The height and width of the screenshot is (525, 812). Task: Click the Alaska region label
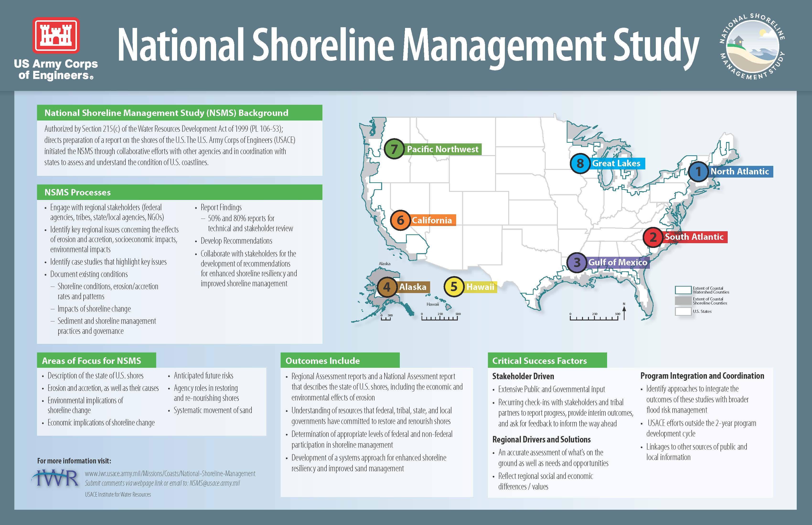(x=413, y=287)
